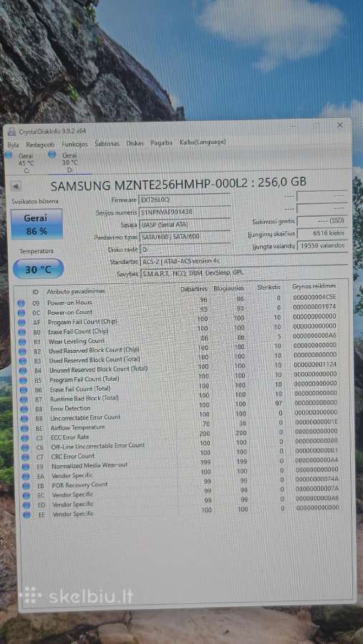363x644 pixels.
Task: Click status icon for CRC Error Count
Action: (26, 457)
